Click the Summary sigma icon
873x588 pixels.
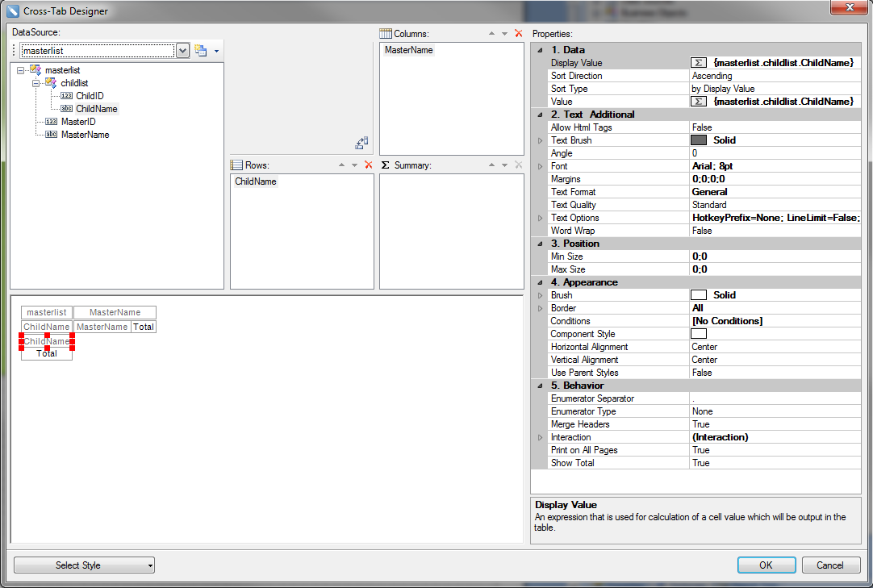coord(386,165)
